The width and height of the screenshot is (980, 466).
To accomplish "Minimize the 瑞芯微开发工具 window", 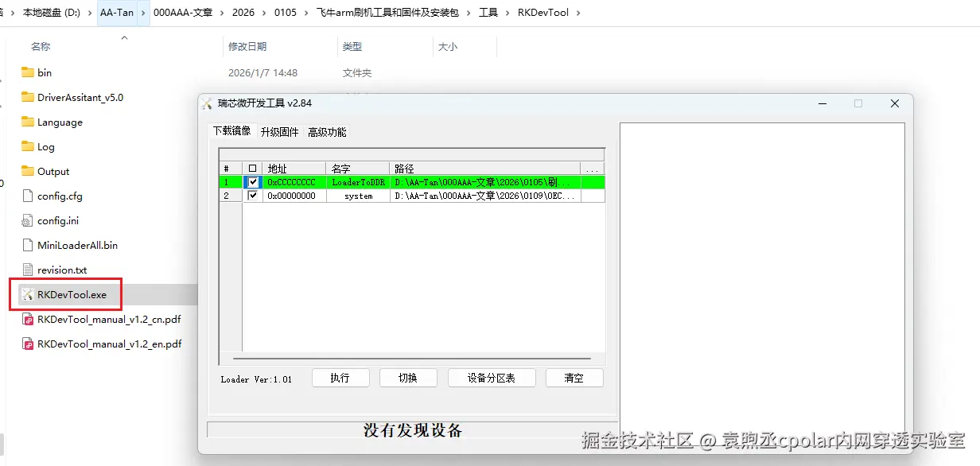I will [x=822, y=103].
